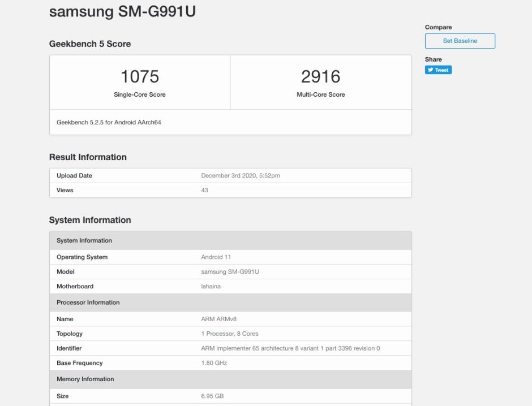Click the Multi-Core Score label
Screen dimensions: 532x406
[321, 94]
